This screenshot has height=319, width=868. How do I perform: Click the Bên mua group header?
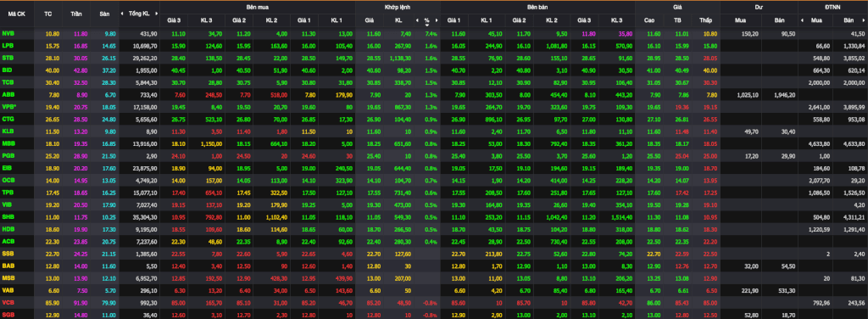(258, 8)
